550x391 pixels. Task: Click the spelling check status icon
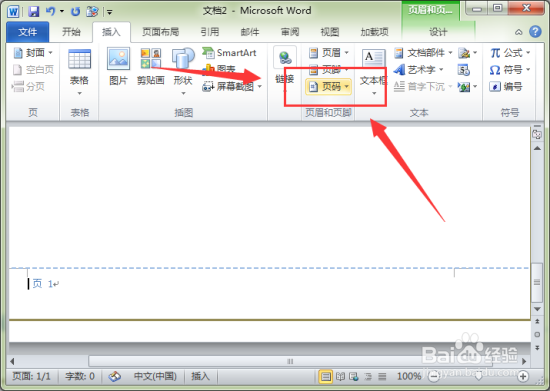115,377
